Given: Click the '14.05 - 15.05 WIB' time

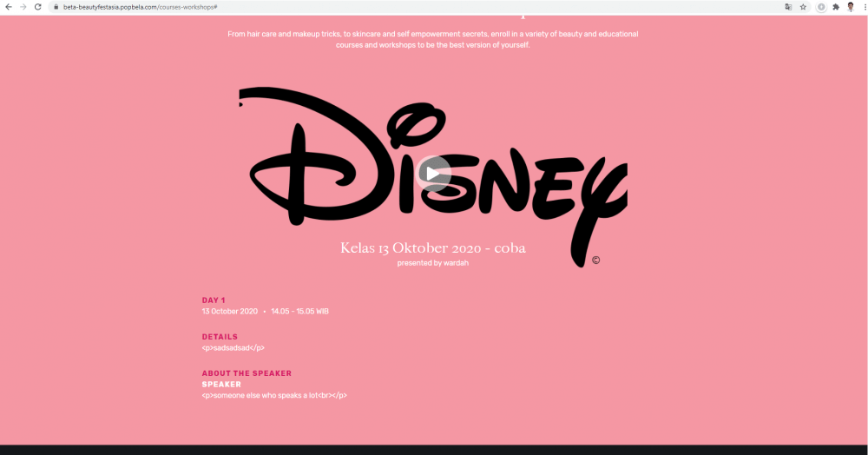Looking at the screenshot, I should pos(300,311).
